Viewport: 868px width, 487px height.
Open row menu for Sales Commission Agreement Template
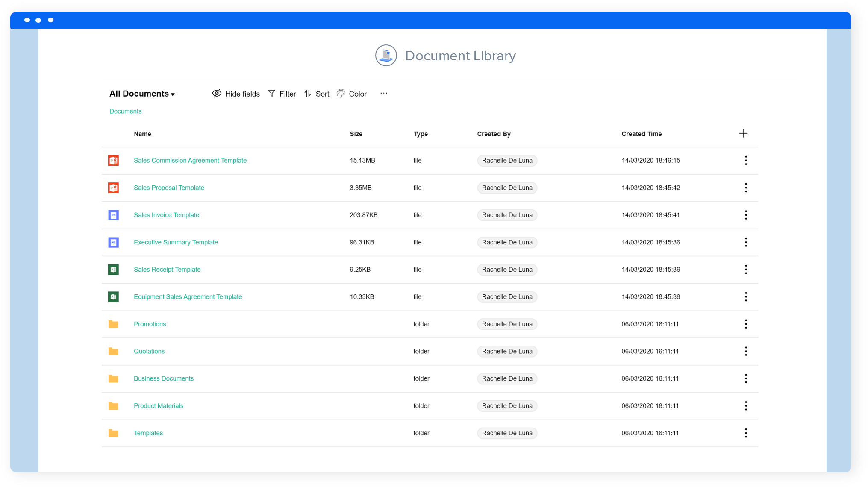point(746,161)
